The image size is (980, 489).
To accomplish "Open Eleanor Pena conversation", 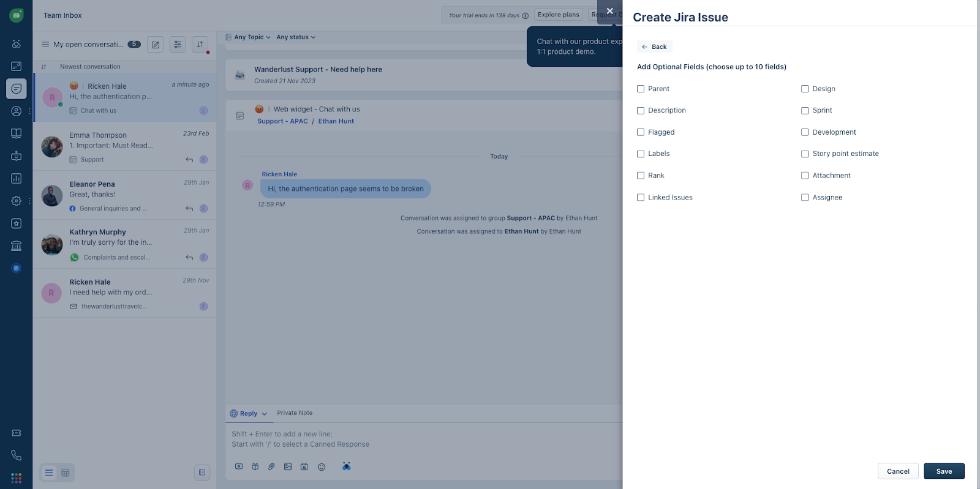I will 125,195.
